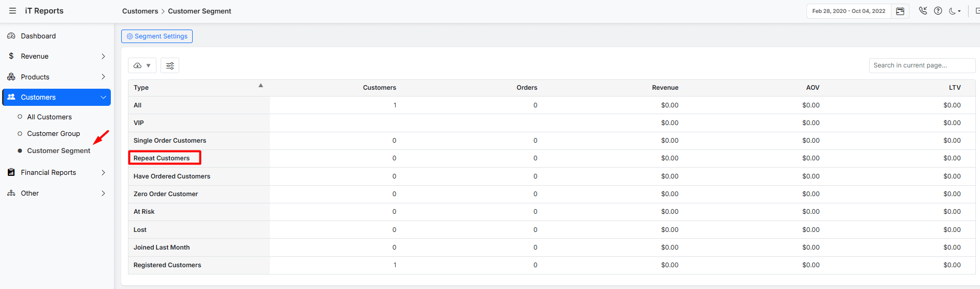Click Orders value in Repeat Customers row
The image size is (980, 289).
[x=535, y=158]
